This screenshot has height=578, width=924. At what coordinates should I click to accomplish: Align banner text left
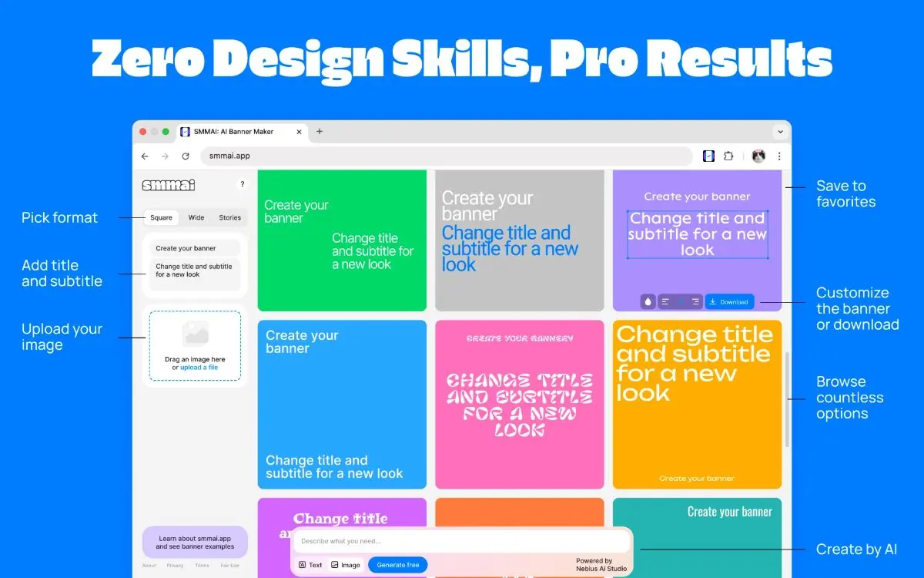click(x=665, y=302)
